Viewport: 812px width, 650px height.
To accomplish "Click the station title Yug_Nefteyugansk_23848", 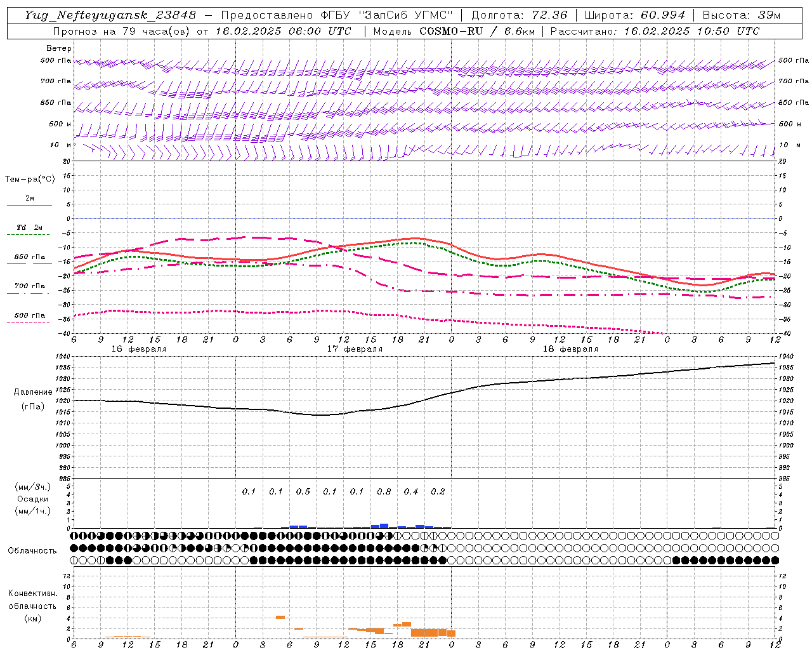I will point(110,15).
